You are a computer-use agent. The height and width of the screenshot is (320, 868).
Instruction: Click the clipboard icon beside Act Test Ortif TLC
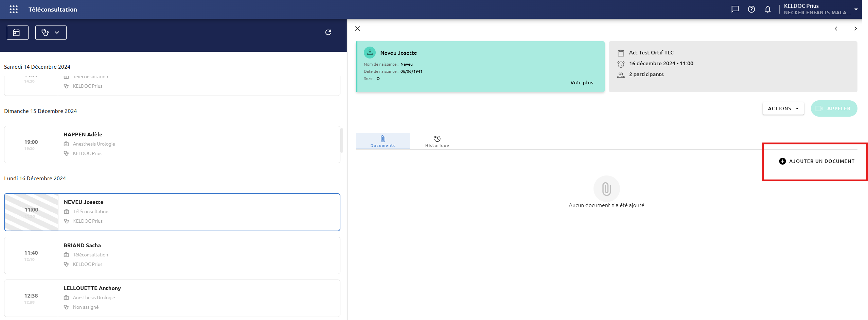tap(621, 53)
